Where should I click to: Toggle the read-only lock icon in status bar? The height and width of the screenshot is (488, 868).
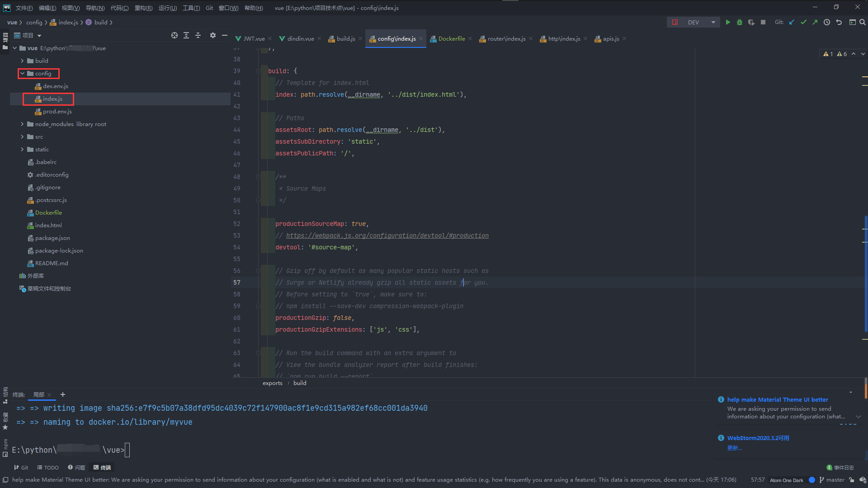(x=852, y=480)
